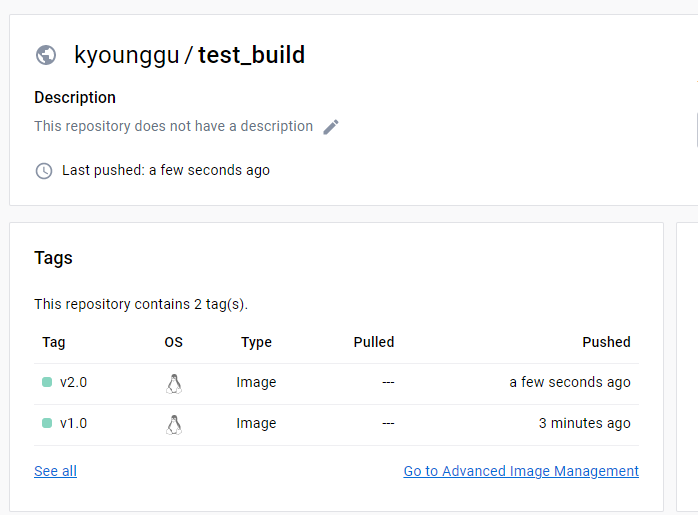Click the Tag column header
This screenshot has height=515, width=698.
pyautogui.click(x=54, y=342)
